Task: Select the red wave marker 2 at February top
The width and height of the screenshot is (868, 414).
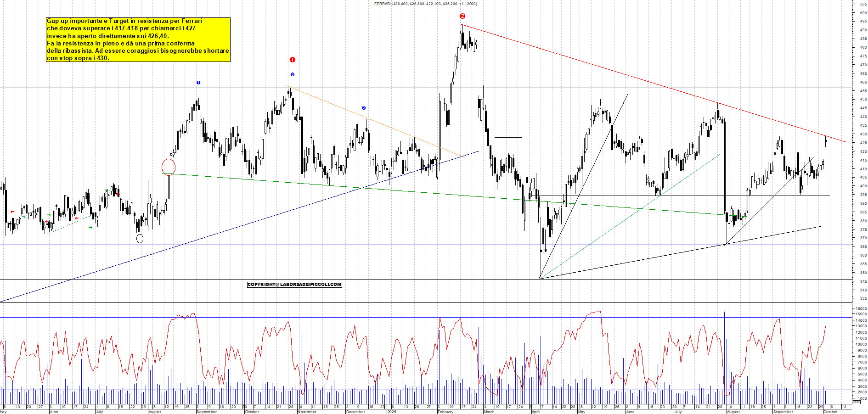Action: (x=462, y=16)
